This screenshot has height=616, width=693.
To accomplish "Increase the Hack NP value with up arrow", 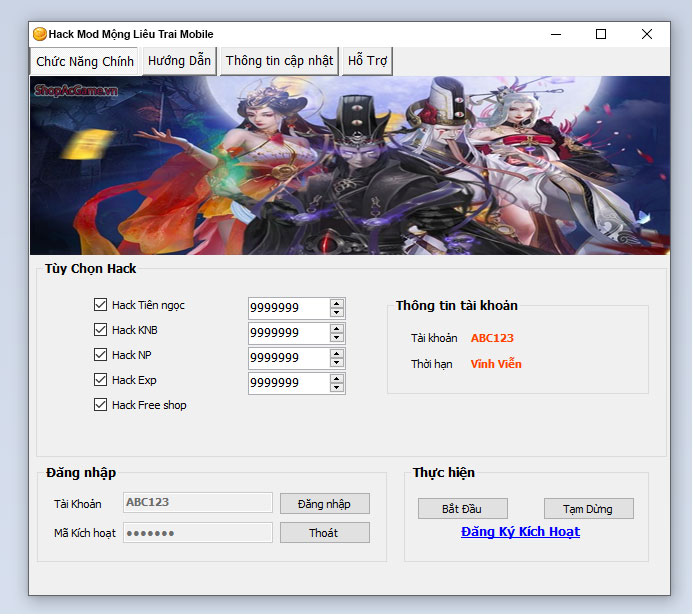I will pyautogui.click(x=337, y=354).
